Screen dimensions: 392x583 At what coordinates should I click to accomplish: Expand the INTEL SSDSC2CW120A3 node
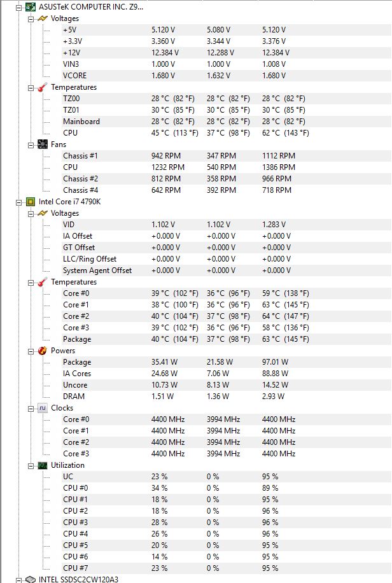(x=18, y=580)
